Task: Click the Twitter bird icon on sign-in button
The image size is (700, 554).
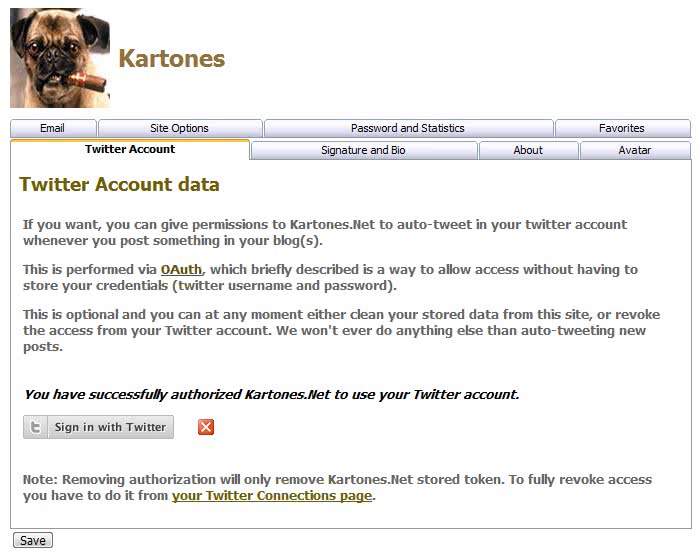Action: tap(35, 427)
